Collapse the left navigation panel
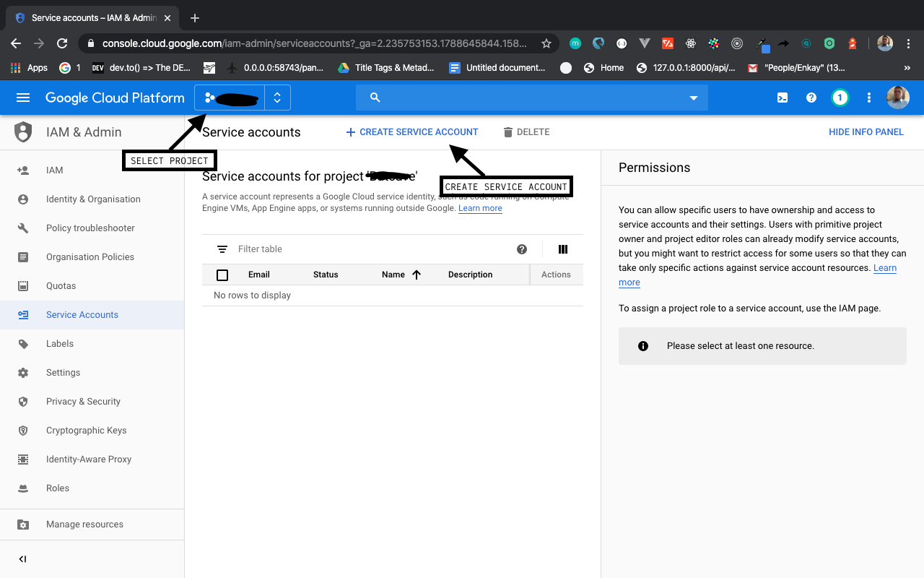The image size is (924, 578). click(x=22, y=558)
